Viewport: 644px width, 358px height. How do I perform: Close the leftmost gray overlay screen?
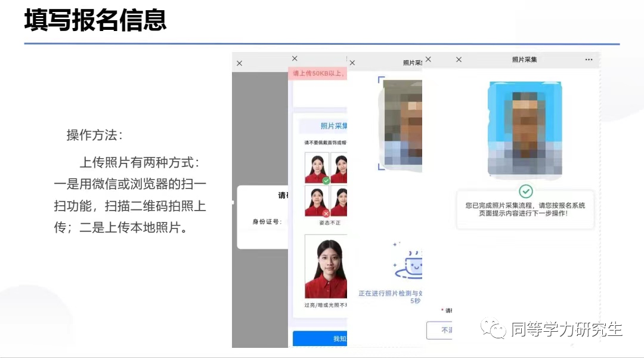pos(239,63)
